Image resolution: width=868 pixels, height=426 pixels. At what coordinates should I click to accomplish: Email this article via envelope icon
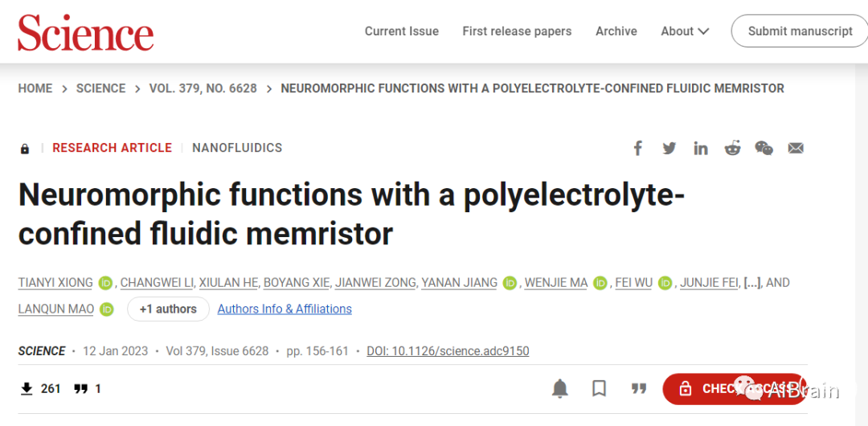[x=796, y=148]
